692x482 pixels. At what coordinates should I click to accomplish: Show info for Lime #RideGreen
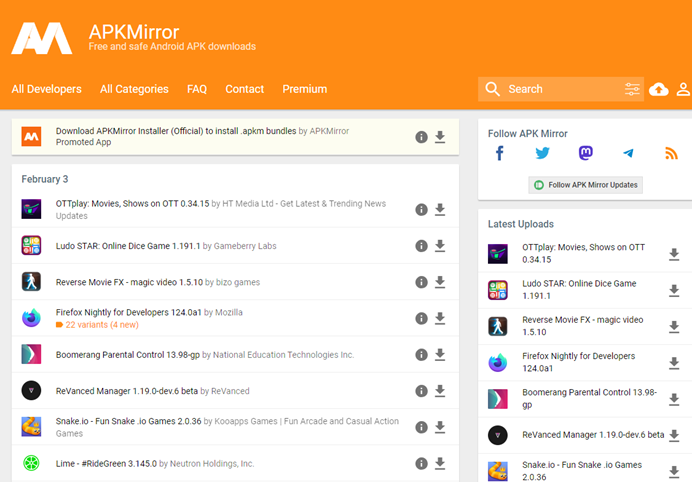coord(421,463)
